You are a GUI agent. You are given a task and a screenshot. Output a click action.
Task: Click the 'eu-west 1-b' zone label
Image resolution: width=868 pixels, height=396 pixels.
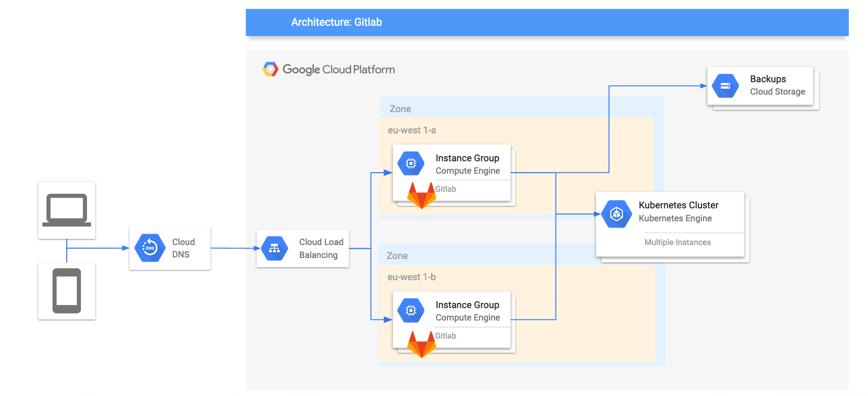pyautogui.click(x=412, y=277)
